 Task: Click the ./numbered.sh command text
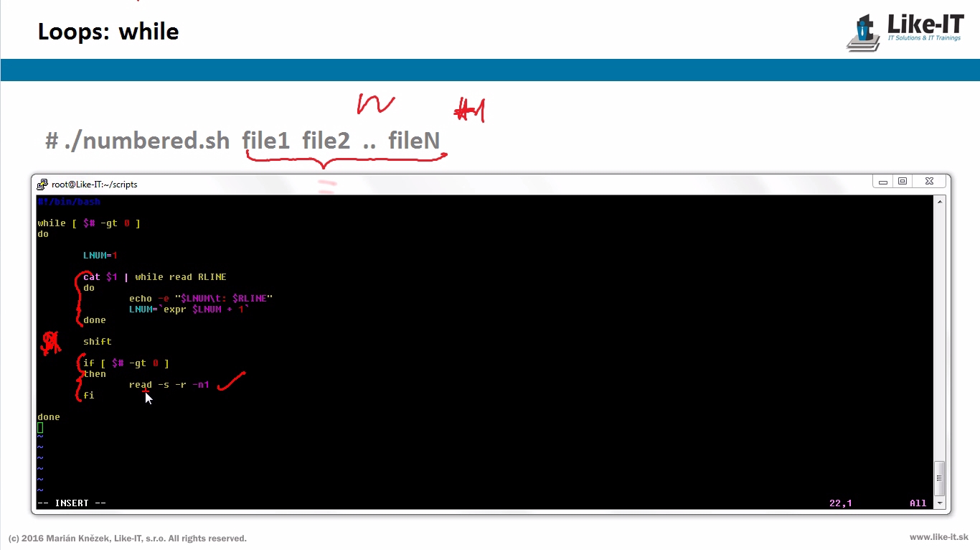pos(146,141)
